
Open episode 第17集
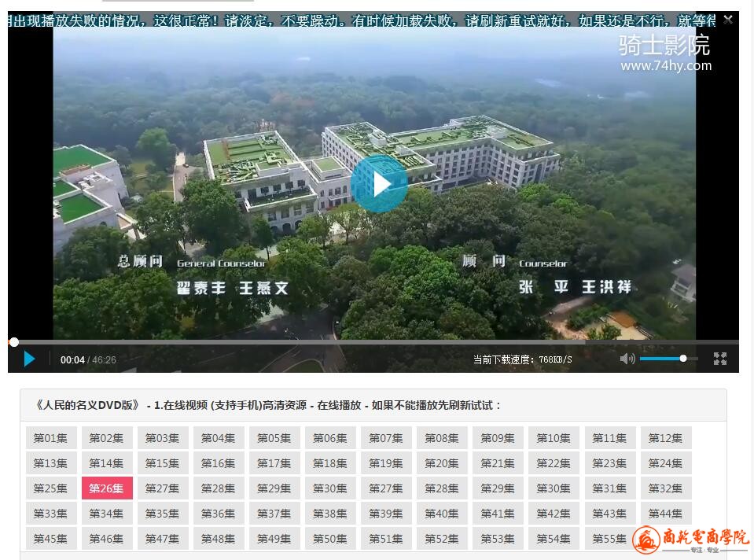click(274, 462)
